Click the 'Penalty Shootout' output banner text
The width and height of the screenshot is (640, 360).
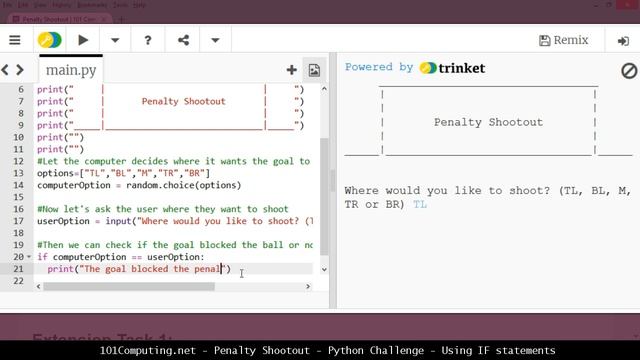point(488,122)
